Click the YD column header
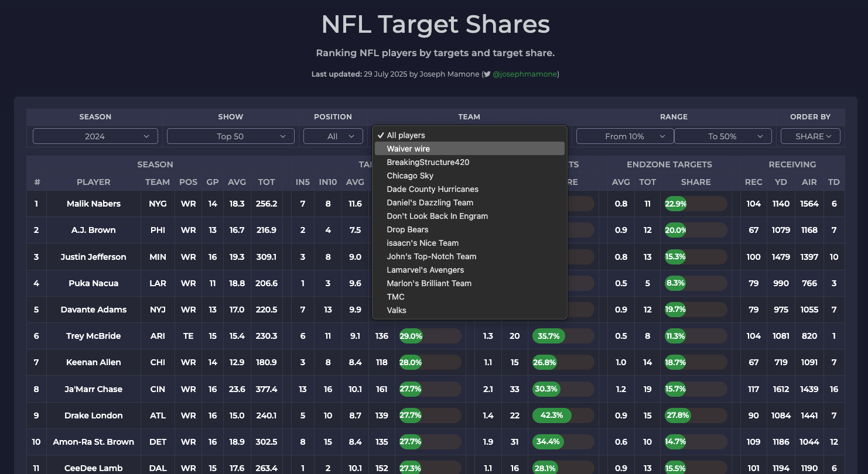Screen dimensions: 868x474 [x=781, y=182]
